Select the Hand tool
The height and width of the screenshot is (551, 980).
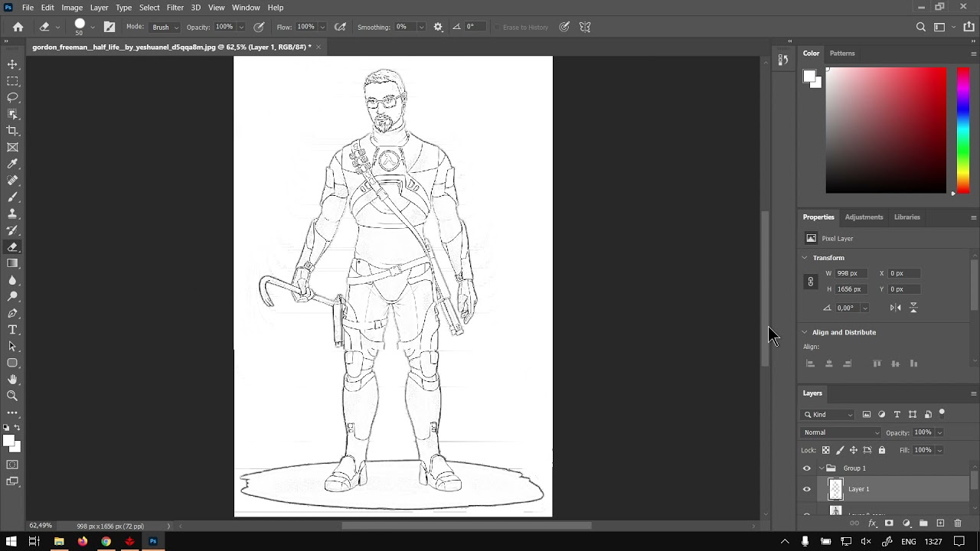(x=12, y=380)
